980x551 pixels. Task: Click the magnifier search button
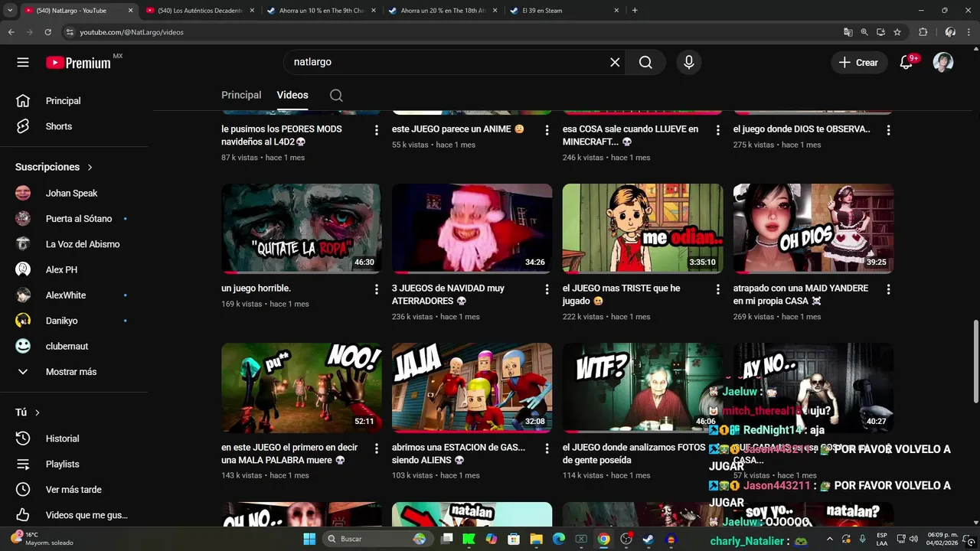pos(645,63)
